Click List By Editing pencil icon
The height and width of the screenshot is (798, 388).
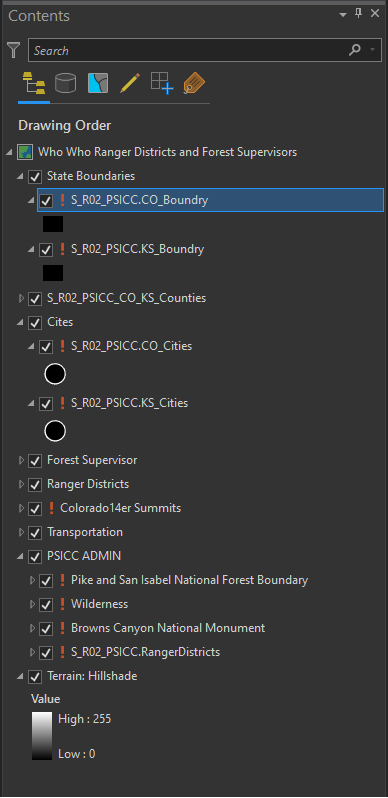(129, 83)
